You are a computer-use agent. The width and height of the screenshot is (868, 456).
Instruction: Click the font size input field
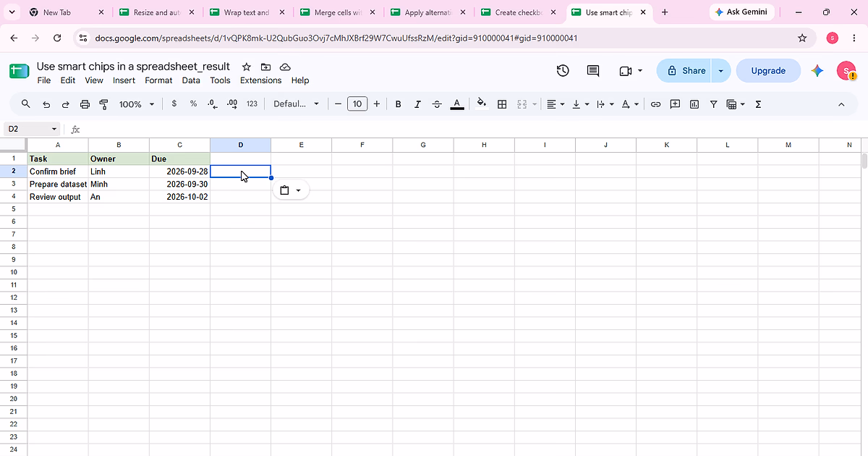pyautogui.click(x=357, y=104)
